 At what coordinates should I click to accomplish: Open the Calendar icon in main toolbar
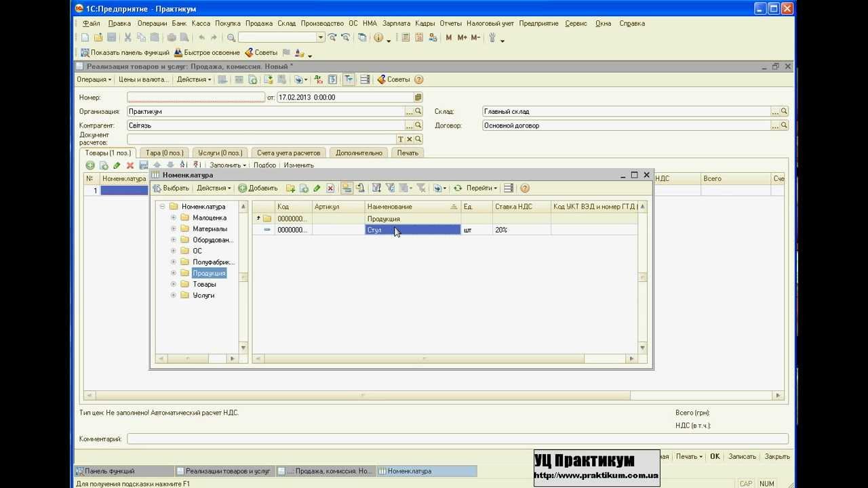tap(419, 37)
